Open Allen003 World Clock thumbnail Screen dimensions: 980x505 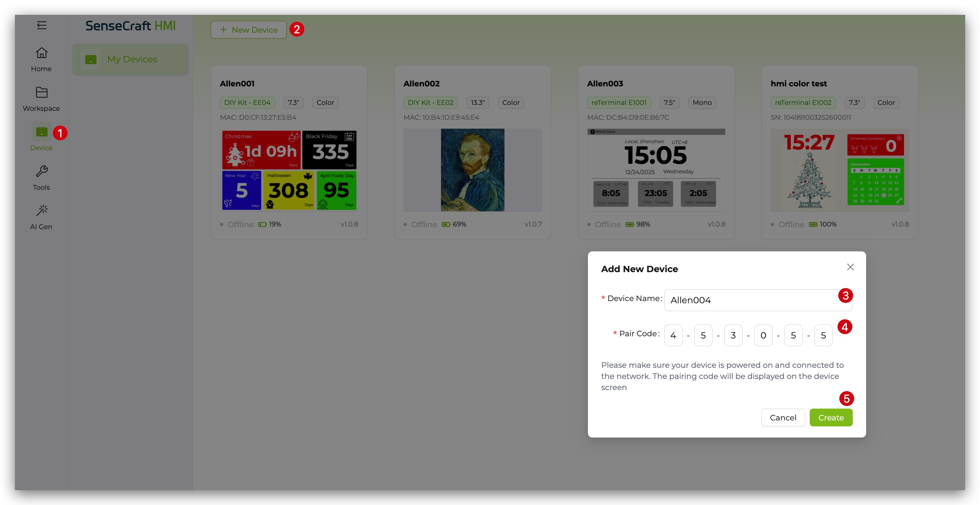656,170
